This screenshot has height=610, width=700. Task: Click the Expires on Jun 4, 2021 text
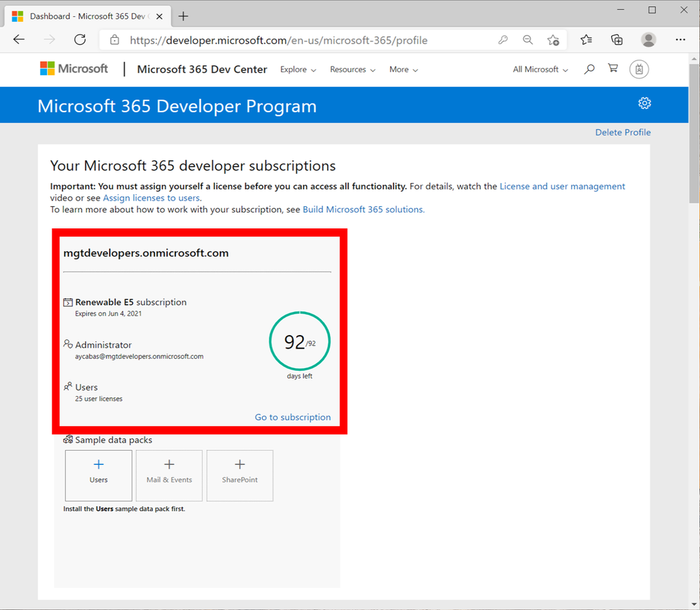tap(109, 313)
